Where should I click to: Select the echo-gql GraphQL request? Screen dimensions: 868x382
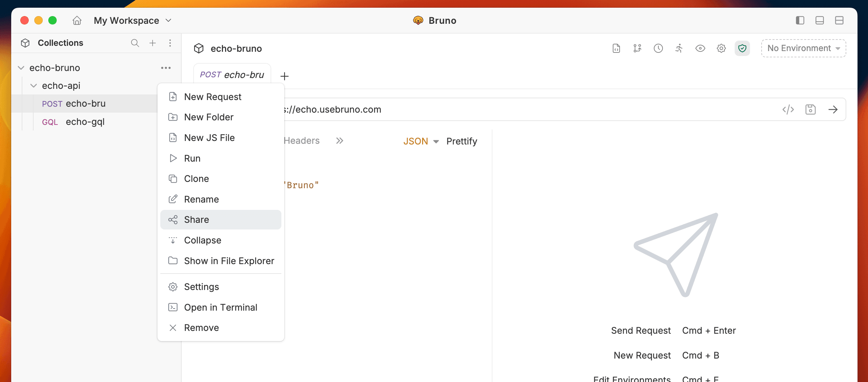85,122
